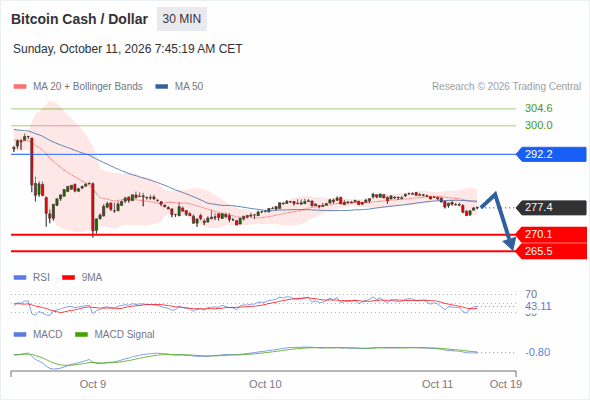590x400 pixels.
Task: Click the MACD Signal legend label
Action: 125,335
